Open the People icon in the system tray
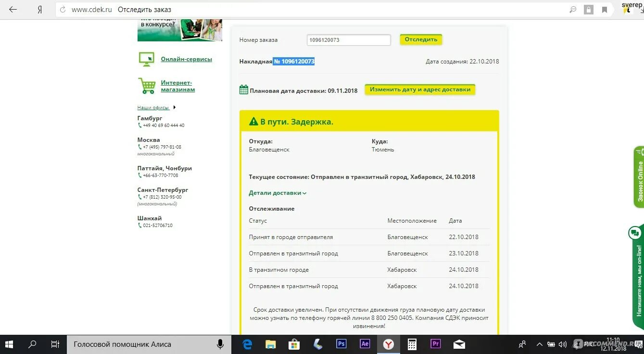Viewport: 644px width, 354px height. 523,344
